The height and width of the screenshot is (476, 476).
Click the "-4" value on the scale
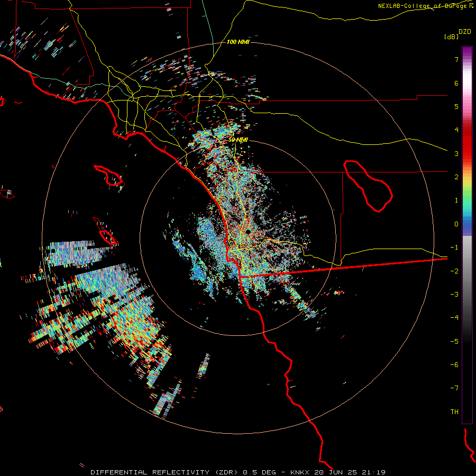coord(454,318)
